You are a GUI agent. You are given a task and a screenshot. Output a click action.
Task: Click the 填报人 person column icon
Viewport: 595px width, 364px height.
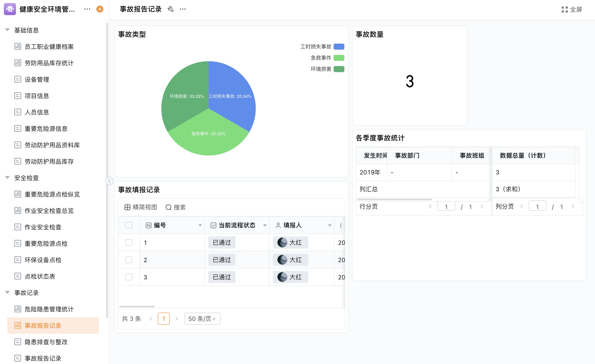(x=278, y=225)
